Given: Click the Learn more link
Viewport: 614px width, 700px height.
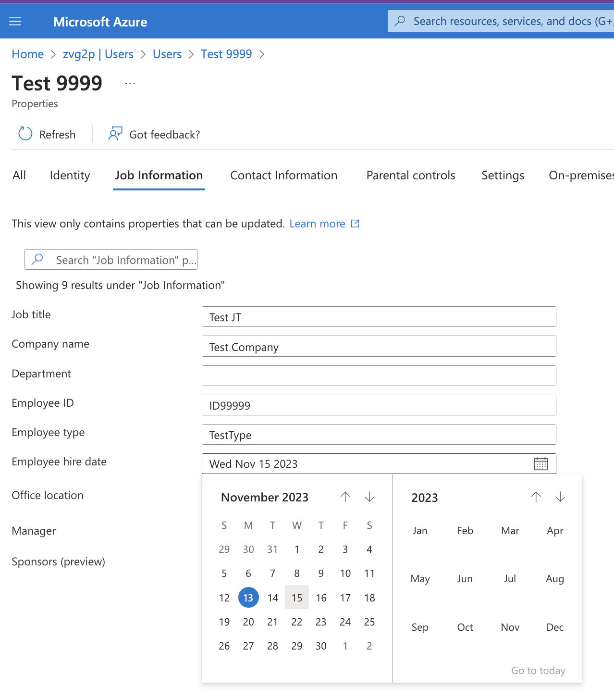Looking at the screenshot, I should (x=318, y=224).
